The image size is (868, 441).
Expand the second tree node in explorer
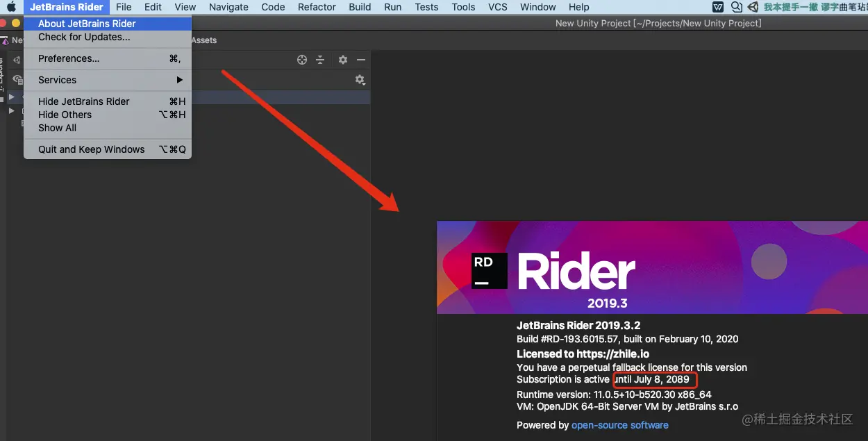[11, 110]
